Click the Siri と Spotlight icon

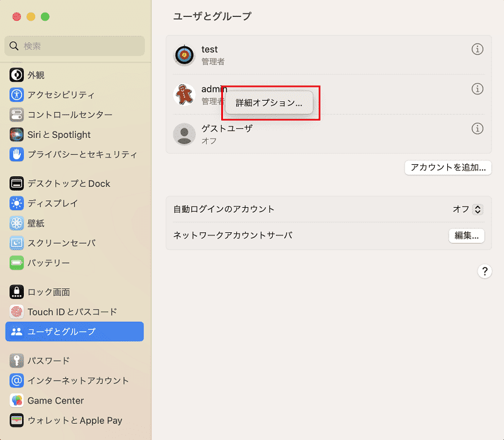pos(16,135)
